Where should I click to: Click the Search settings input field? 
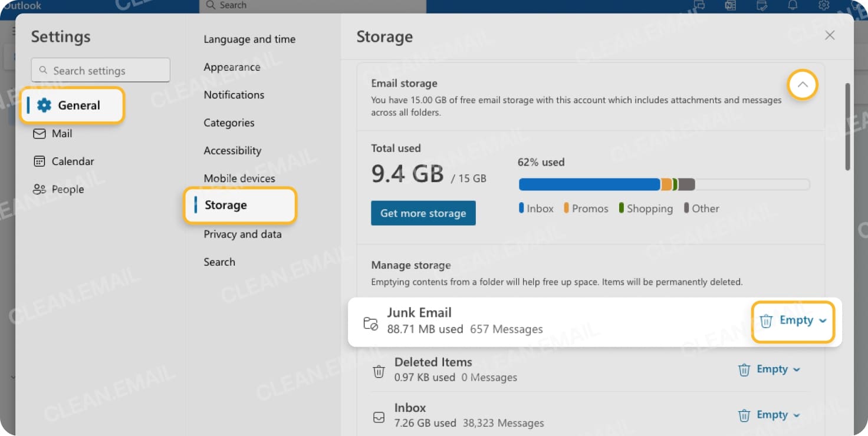[101, 70]
